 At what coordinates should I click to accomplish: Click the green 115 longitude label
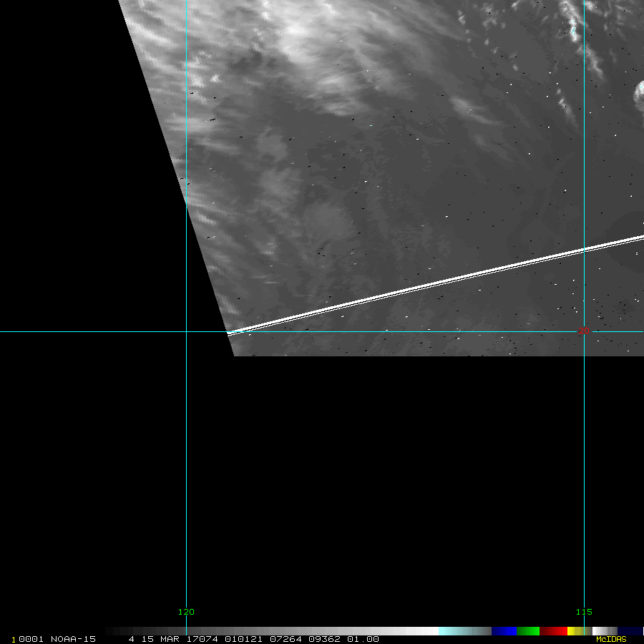coord(584,612)
